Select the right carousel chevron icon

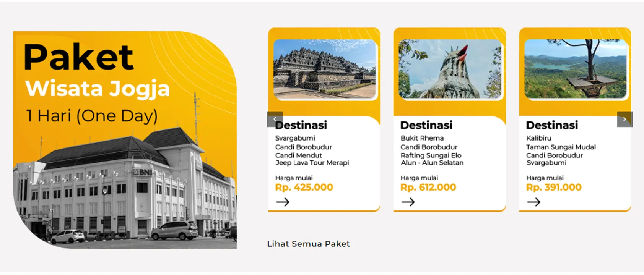tap(625, 119)
